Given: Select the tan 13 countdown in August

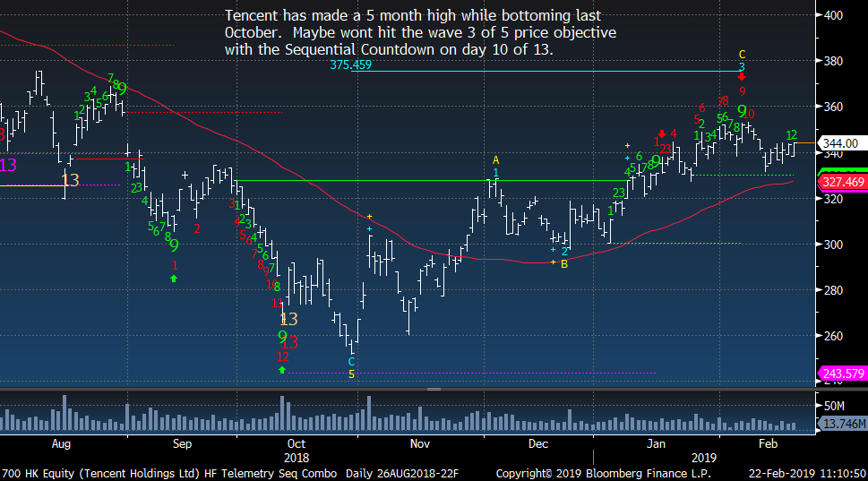Looking at the screenshot, I should coord(70,180).
